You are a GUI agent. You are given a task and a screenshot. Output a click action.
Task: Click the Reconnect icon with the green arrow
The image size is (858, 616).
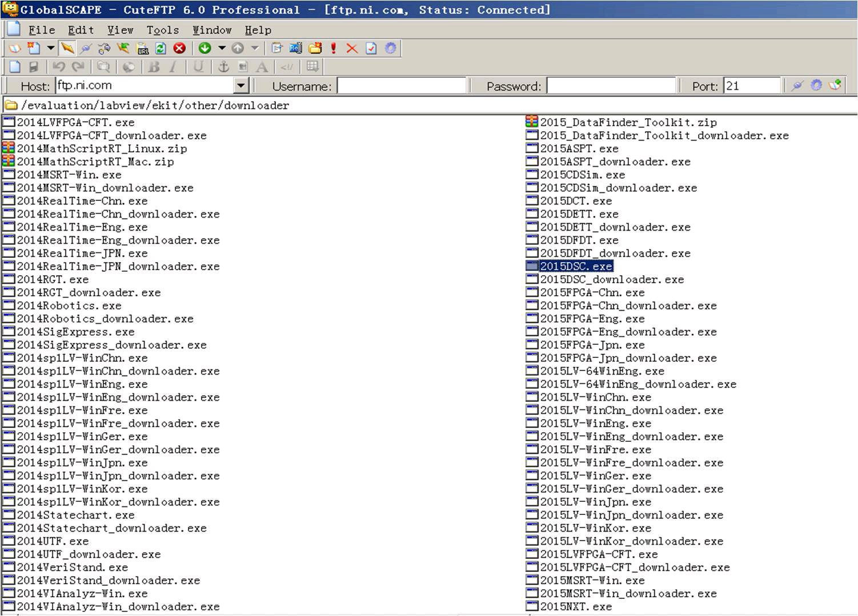(123, 49)
